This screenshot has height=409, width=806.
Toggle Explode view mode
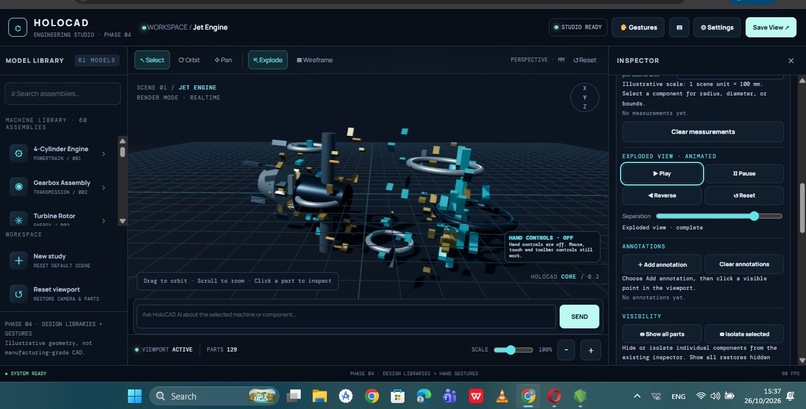[x=268, y=60]
